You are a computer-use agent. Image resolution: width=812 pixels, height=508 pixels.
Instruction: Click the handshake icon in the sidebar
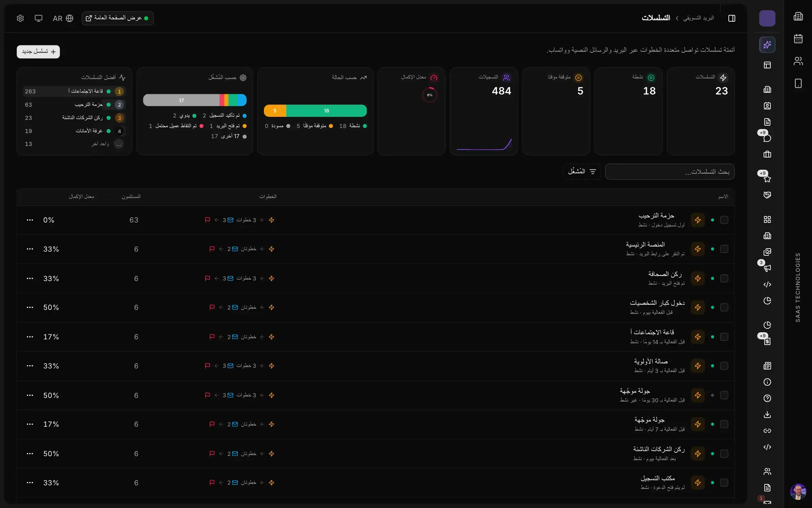coord(767,195)
